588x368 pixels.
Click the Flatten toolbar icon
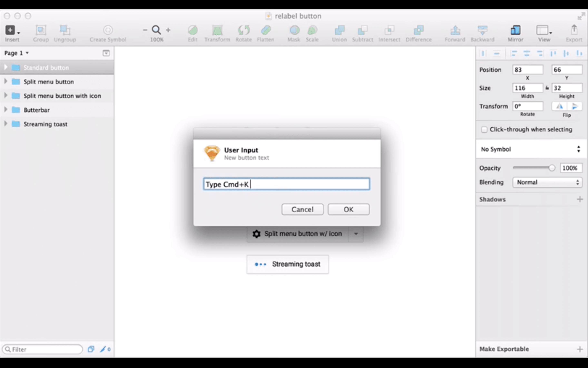coord(266,30)
